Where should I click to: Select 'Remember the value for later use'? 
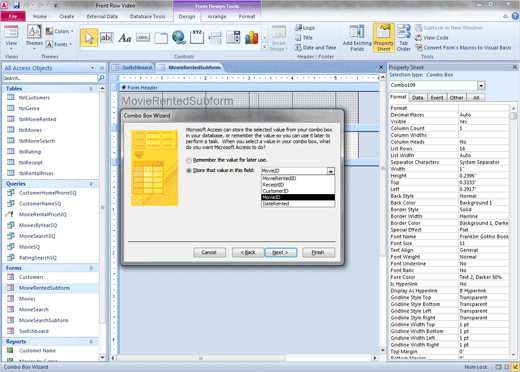coord(189,160)
